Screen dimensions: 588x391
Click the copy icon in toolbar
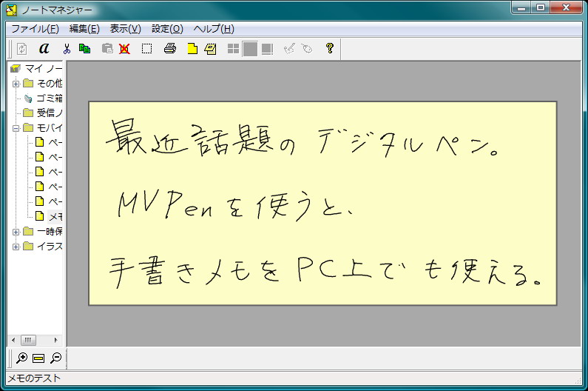point(84,49)
